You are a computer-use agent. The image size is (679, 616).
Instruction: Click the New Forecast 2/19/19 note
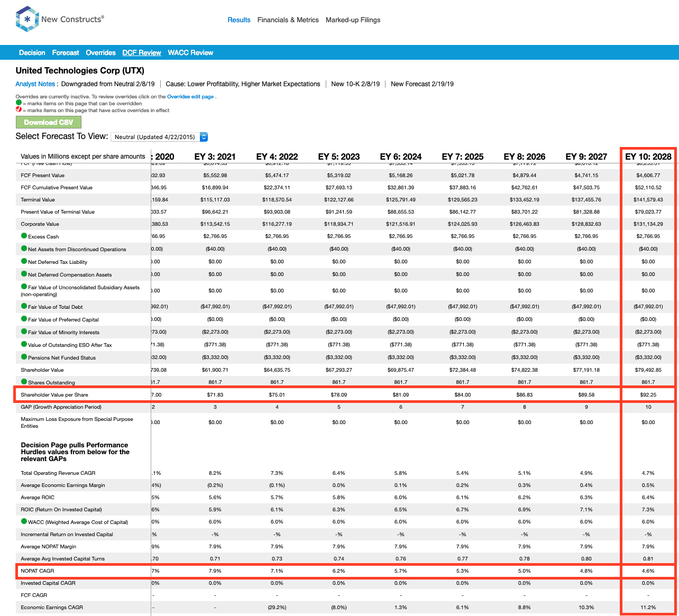(422, 84)
